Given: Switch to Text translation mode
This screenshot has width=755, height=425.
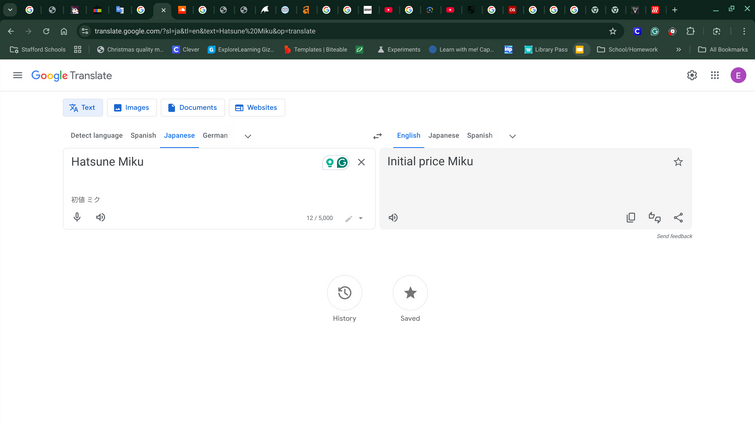Looking at the screenshot, I should tap(83, 108).
